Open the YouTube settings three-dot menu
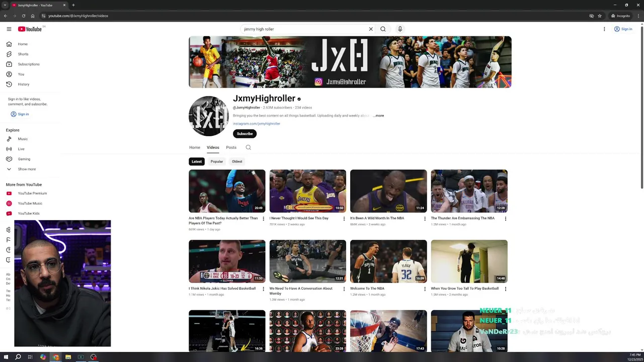Viewport: 644px width, 362px height. pyautogui.click(x=604, y=29)
